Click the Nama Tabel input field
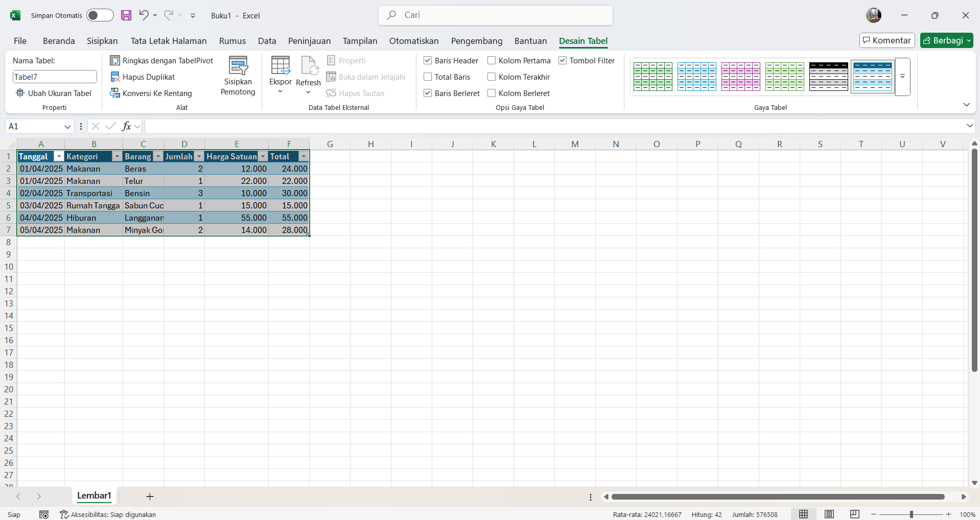This screenshot has height=520, width=980. tap(55, 77)
